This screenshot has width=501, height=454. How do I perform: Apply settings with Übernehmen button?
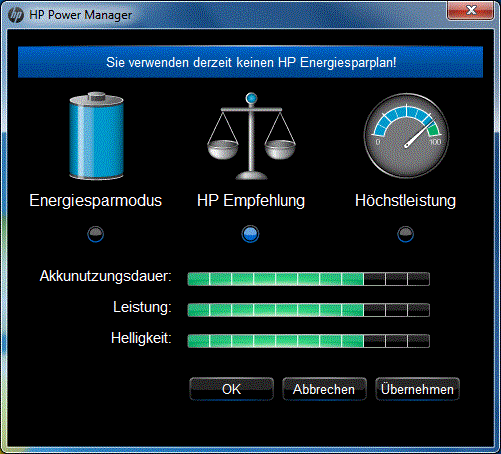(417, 389)
